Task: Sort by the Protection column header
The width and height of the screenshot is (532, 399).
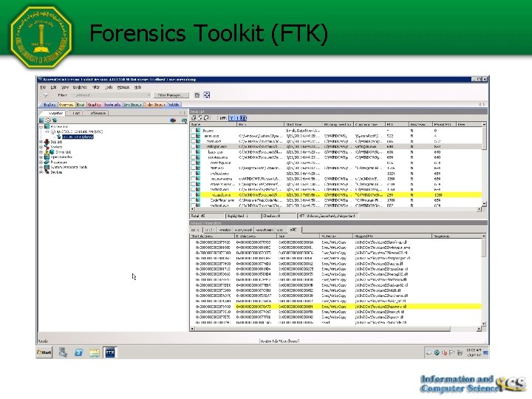Action: point(336,236)
